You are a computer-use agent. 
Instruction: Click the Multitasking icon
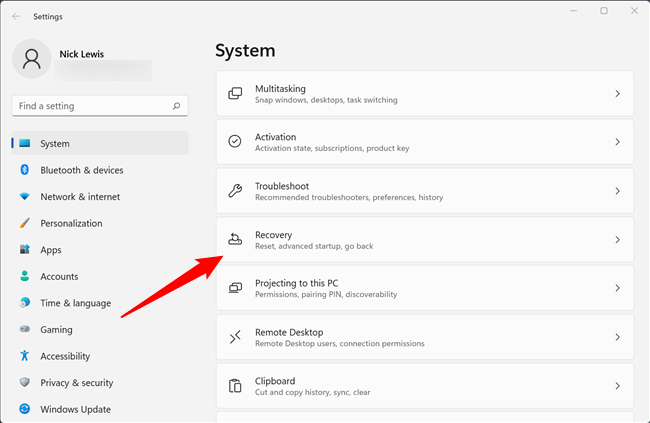point(235,93)
